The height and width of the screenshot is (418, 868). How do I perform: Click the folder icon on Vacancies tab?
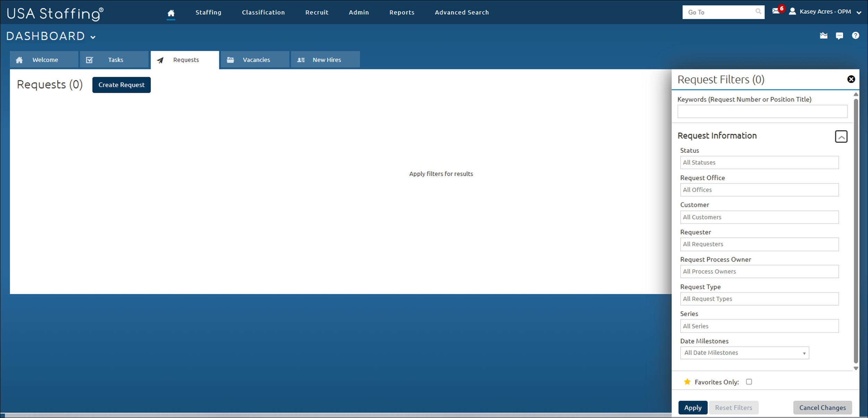point(230,60)
